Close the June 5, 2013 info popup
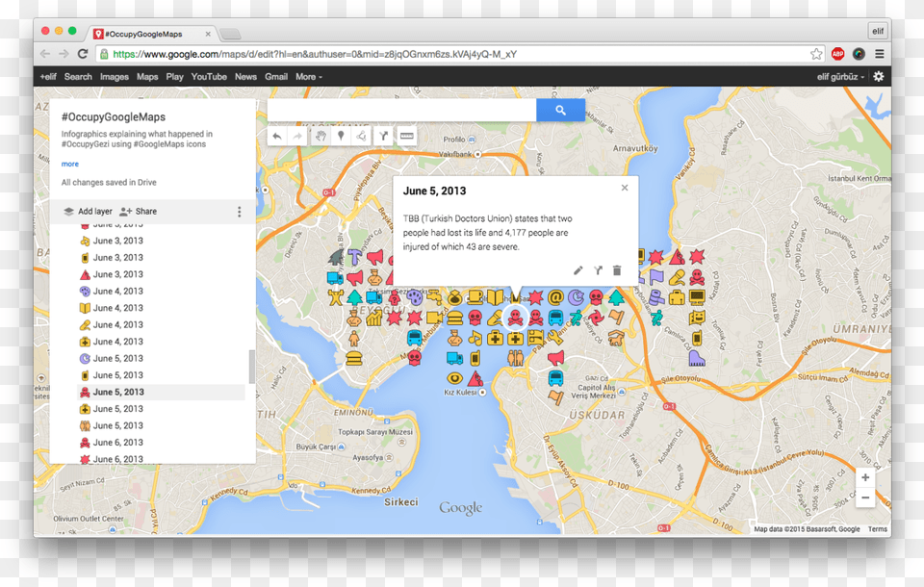This screenshot has width=924, height=587. [x=625, y=188]
